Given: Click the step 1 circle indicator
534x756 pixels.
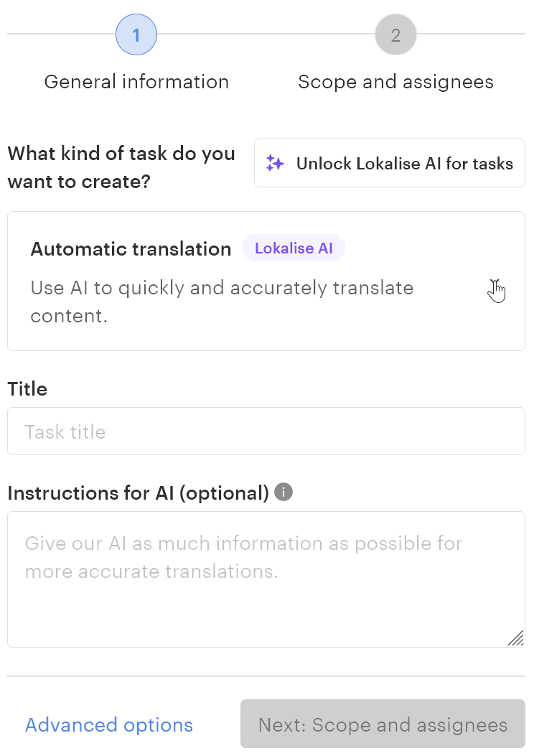Looking at the screenshot, I should 136,34.
